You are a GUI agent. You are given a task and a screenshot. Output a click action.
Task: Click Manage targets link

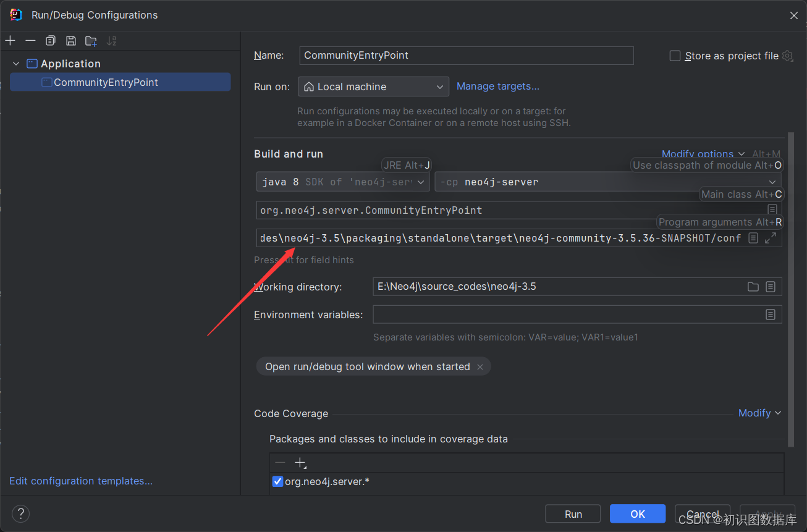coord(498,87)
